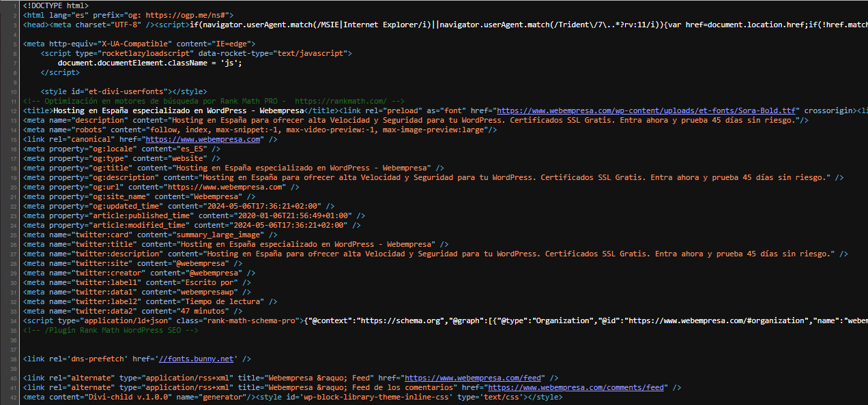This screenshot has width=868, height=405.
Task: Click the closing </script> tag on line 8
Action: pos(60,72)
